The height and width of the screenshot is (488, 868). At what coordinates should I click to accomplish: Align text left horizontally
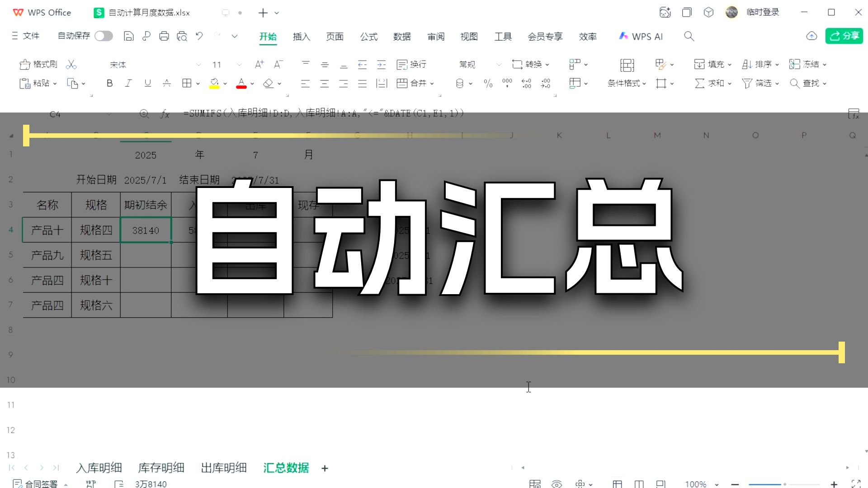tap(306, 83)
